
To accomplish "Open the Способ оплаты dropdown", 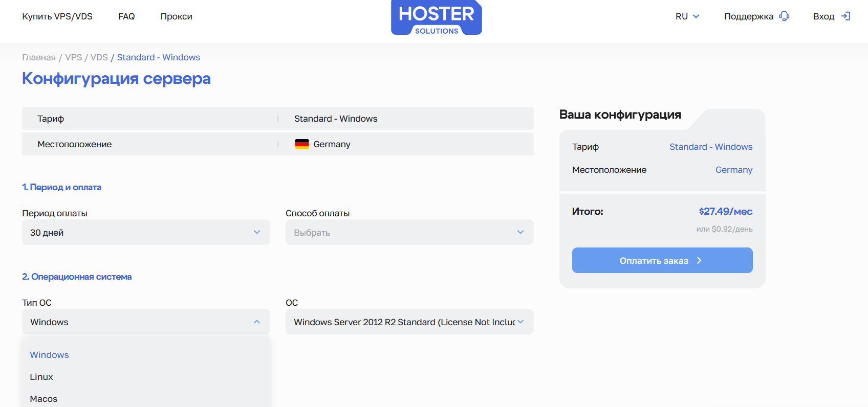I will pos(409,232).
